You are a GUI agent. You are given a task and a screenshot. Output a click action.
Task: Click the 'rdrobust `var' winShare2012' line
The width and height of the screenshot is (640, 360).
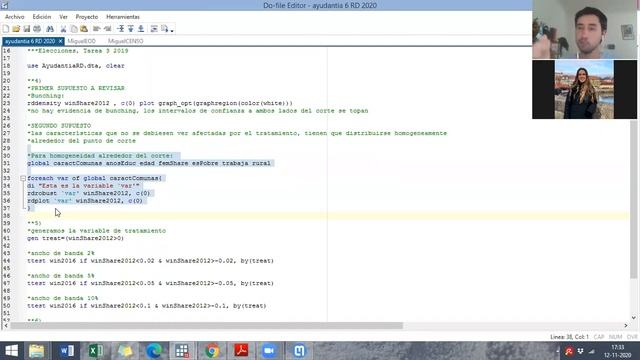89,193
